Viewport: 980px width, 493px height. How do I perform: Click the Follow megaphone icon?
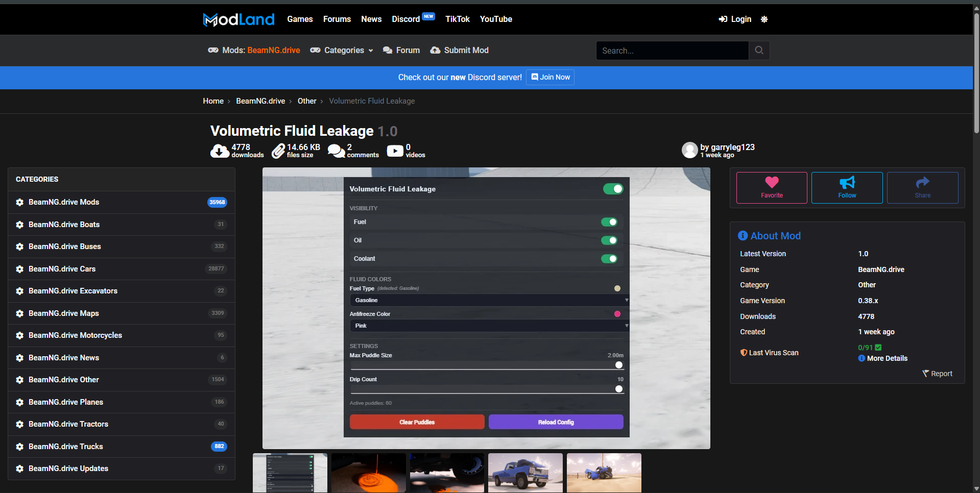pyautogui.click(x=847, y=182)
